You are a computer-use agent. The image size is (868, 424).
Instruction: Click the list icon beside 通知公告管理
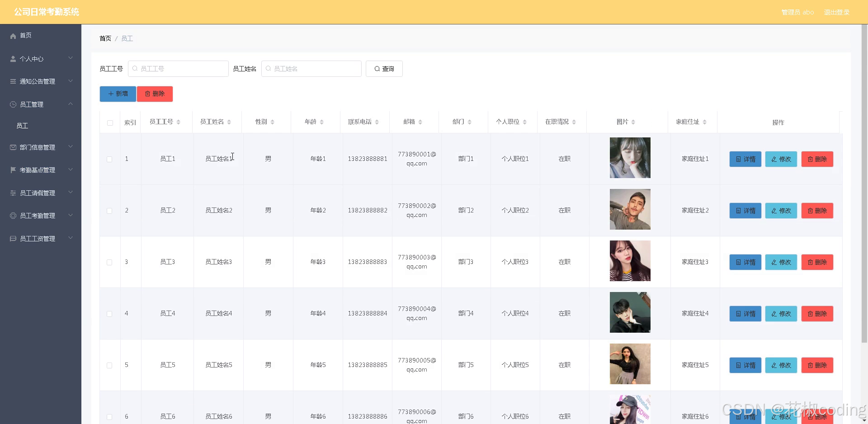pyautogui.click(x=13, y=81)
